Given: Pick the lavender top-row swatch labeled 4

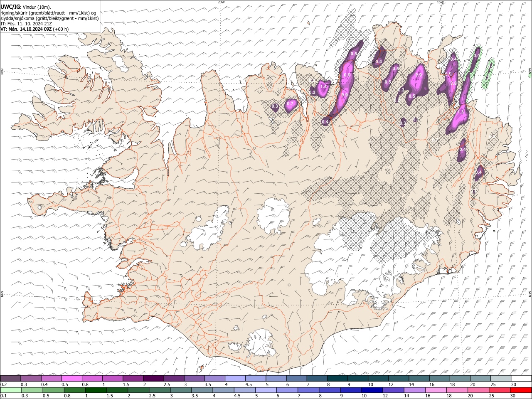Looking at the screenshot, I should pos(235,379).
